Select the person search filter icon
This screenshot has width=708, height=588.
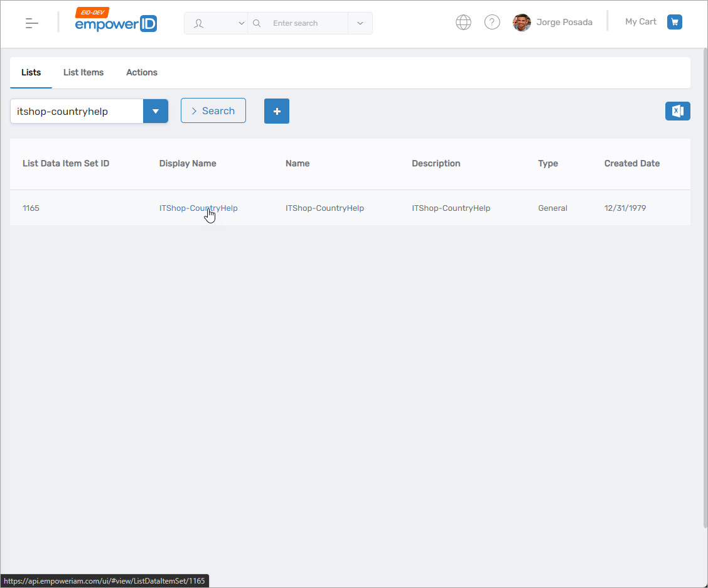199,22
